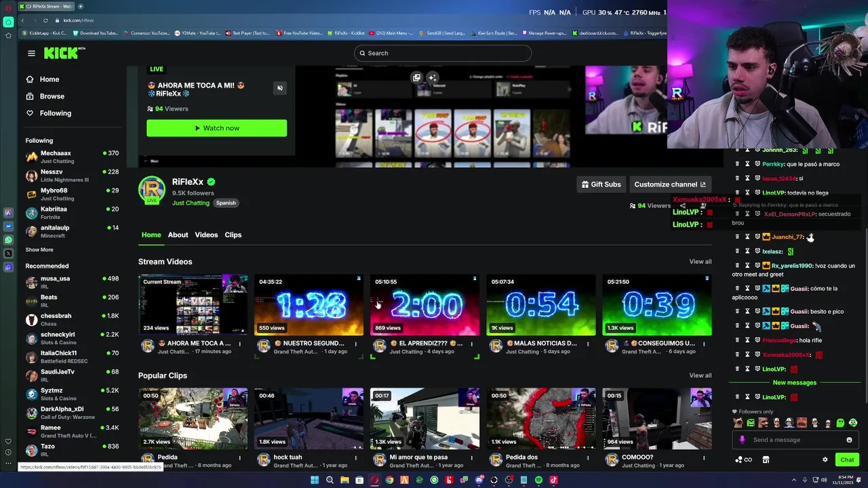The height and width of the screenshot is (488, 868).
Task: Open the Pedida clip thumbnail
Action: tap(193, 418)
